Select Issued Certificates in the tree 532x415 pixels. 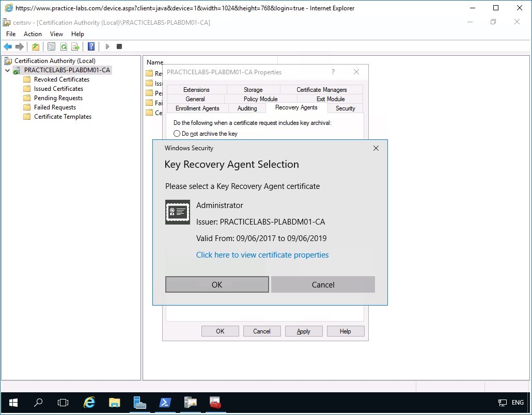58,89
